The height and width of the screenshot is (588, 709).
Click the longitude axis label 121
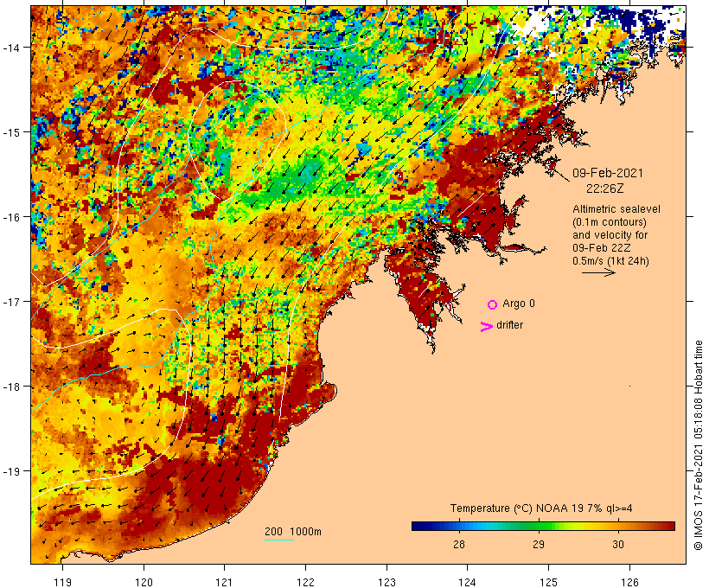pos(224,582)
